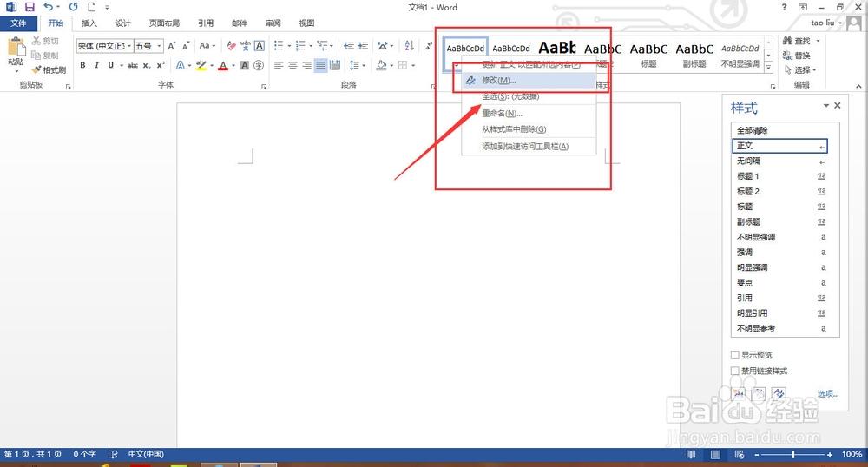Select the 明显引用 style in Styles pane
This screenshot has width=868, height=467.
pos(779,313)
